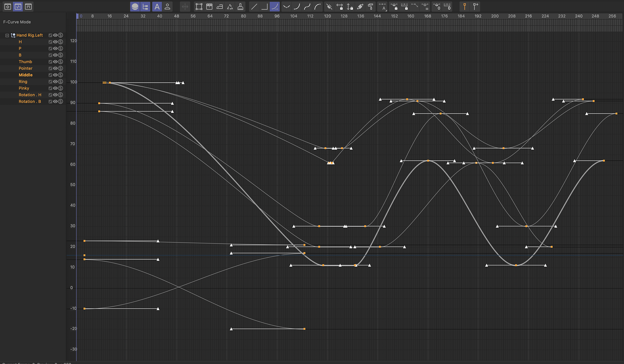The height and width of the screenshot is (364, 624).
Task: Select the lowest keyframe at value -20
Action: point(304,329)
